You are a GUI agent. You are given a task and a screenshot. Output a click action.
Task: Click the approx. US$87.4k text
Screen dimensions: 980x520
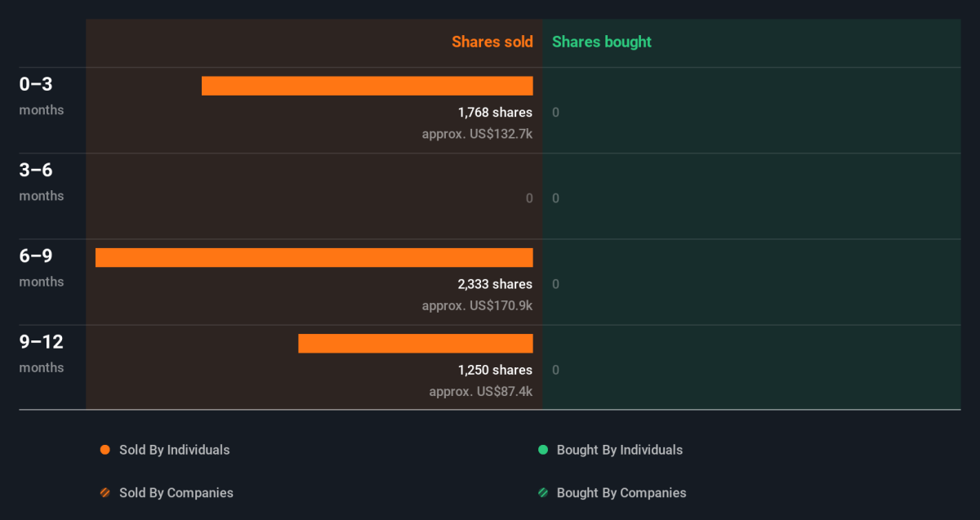pyautogui.click(x=481, y=391)
